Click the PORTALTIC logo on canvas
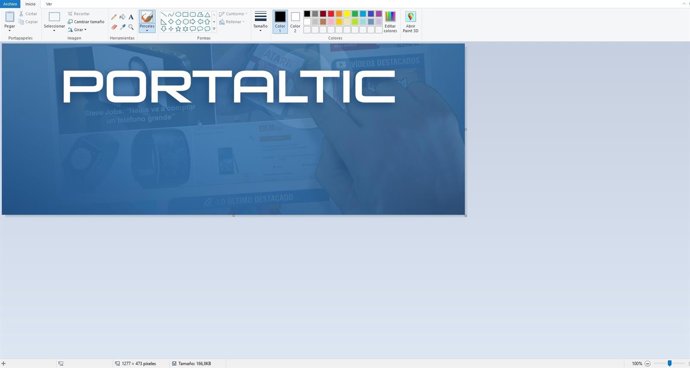The height and width of the screenshot is (368, 690). click(229, 87)
